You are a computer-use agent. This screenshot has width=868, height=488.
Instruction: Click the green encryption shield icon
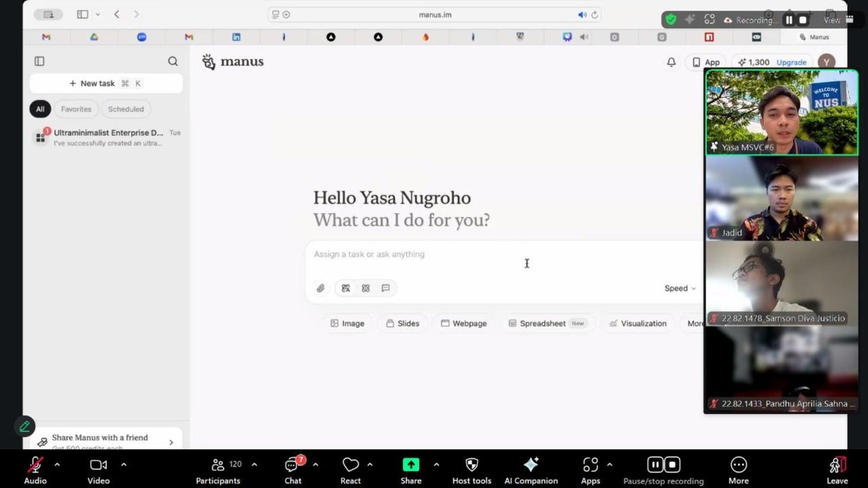pos(670,20)
